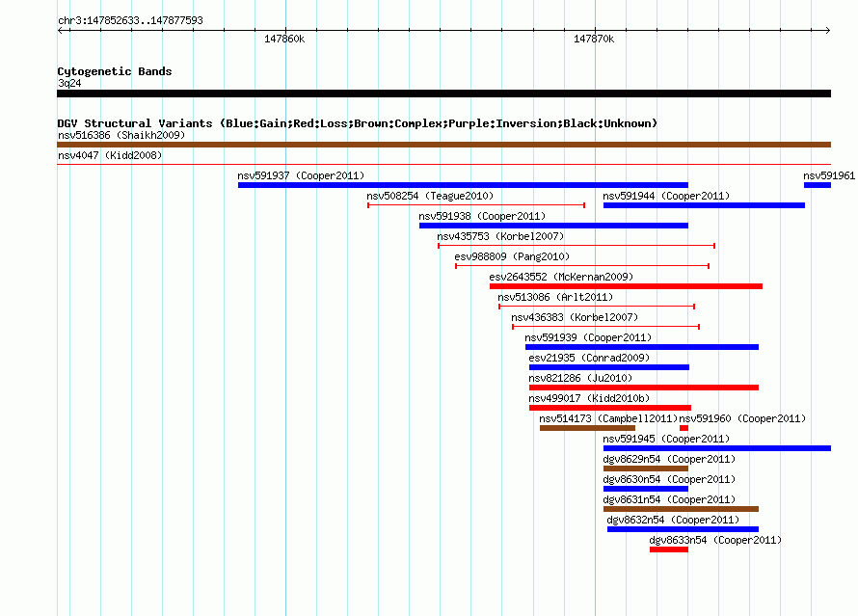858x616 pixels.
Task: Click nsv591939 (Cooper2011) label
Action: (x=588, y=337)
